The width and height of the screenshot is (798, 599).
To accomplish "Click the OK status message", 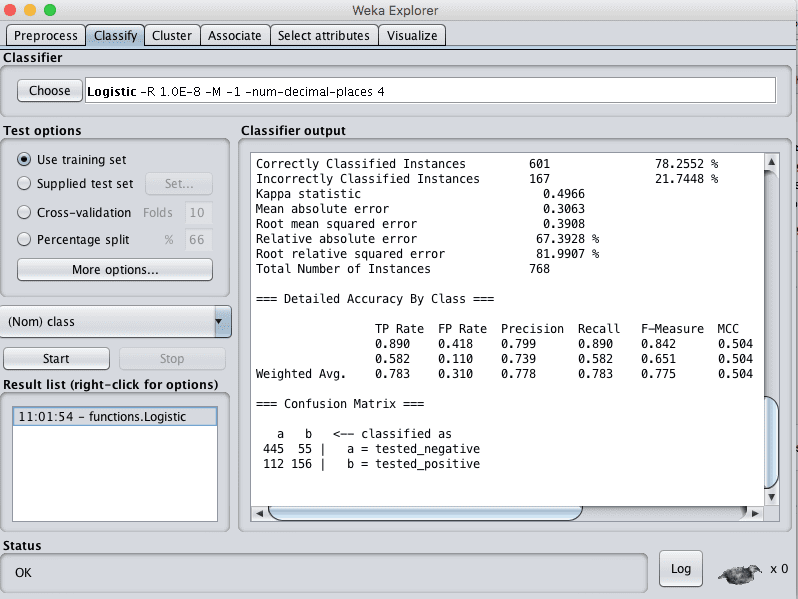I will point(23,573).
